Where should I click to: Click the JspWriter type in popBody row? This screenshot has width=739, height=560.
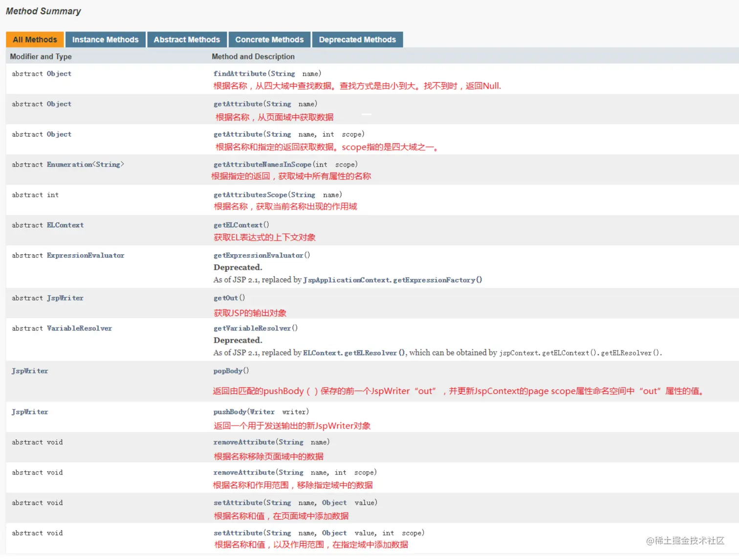(30, 371)
